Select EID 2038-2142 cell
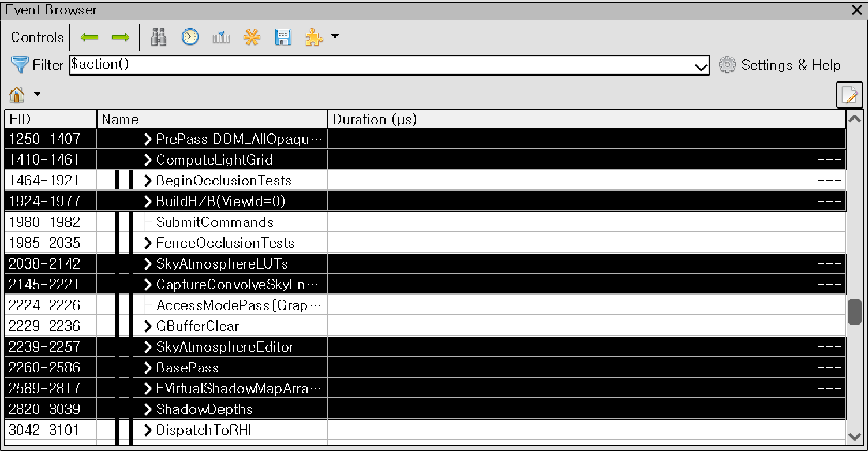The height and width of the screenshot is (451, 868). click(x=51, y=264)
